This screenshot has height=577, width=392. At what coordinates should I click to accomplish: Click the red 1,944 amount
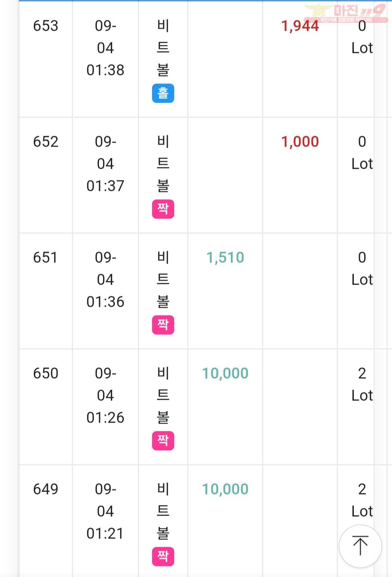[300, 26]
